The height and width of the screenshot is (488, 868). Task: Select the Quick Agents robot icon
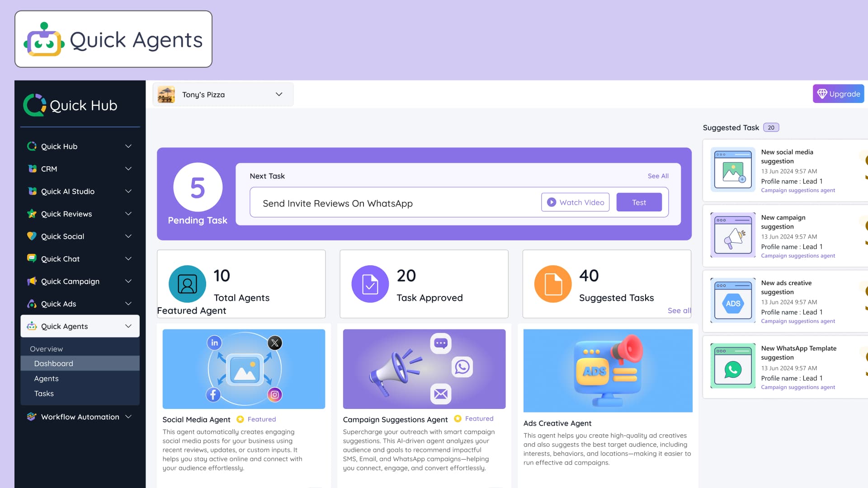tap(32, 326)
